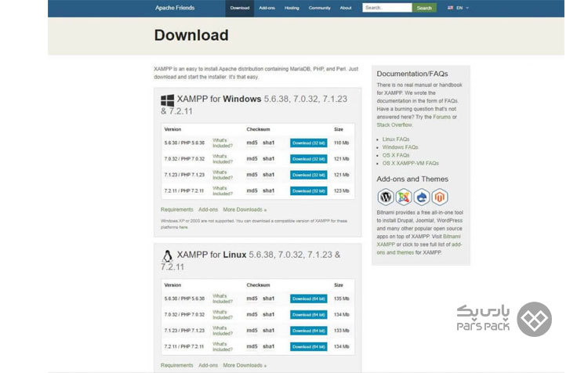Open the Hosting nav item
Image resolution: width=588 pixels, height=373 pixels.
pyautogui.click(x=292, y=8)
